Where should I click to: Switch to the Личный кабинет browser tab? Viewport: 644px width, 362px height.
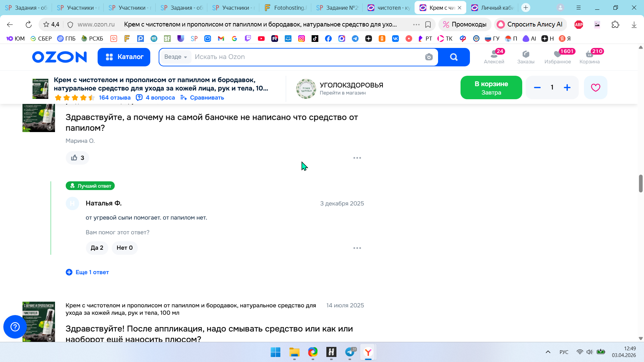[x=493, y=8]
